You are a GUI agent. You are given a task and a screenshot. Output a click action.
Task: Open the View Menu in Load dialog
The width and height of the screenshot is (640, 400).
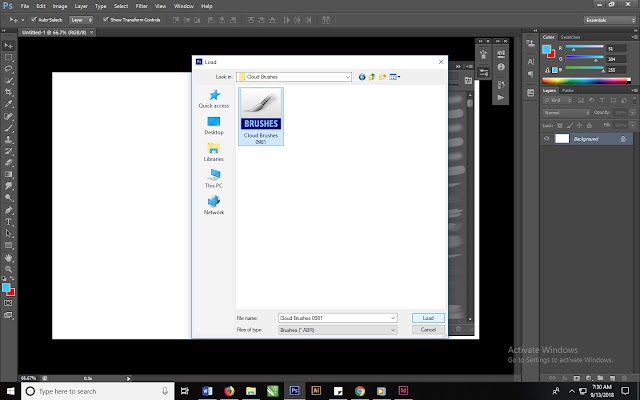[x=394, y=77]
